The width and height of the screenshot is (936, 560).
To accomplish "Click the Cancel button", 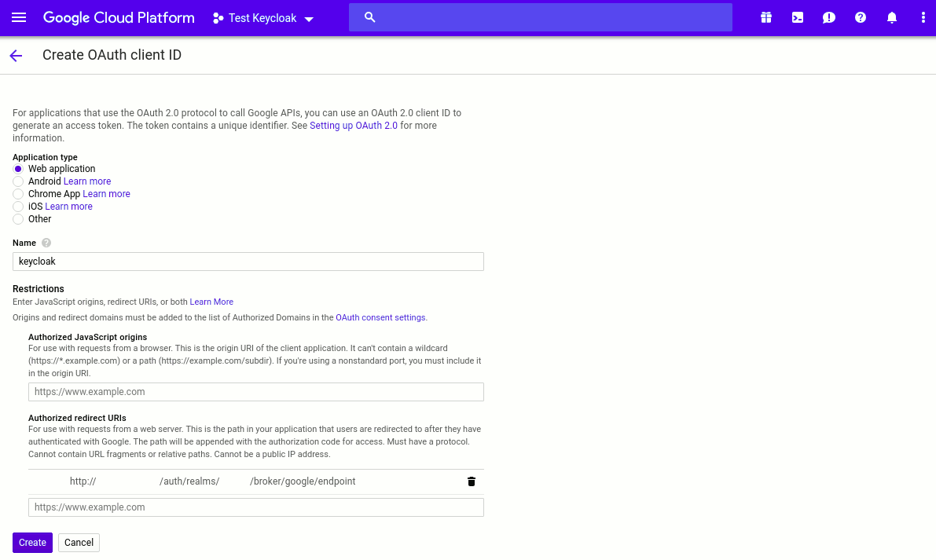I will point(79,543).
